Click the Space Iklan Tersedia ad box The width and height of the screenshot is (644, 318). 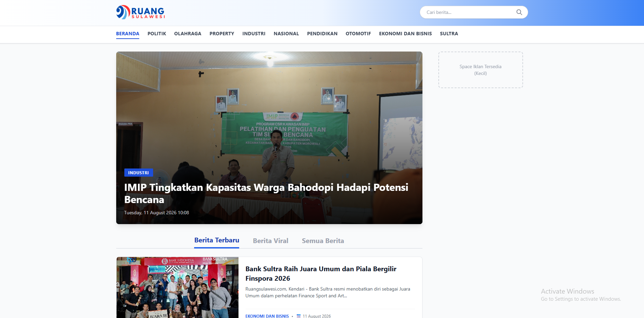tap(480, 70)
